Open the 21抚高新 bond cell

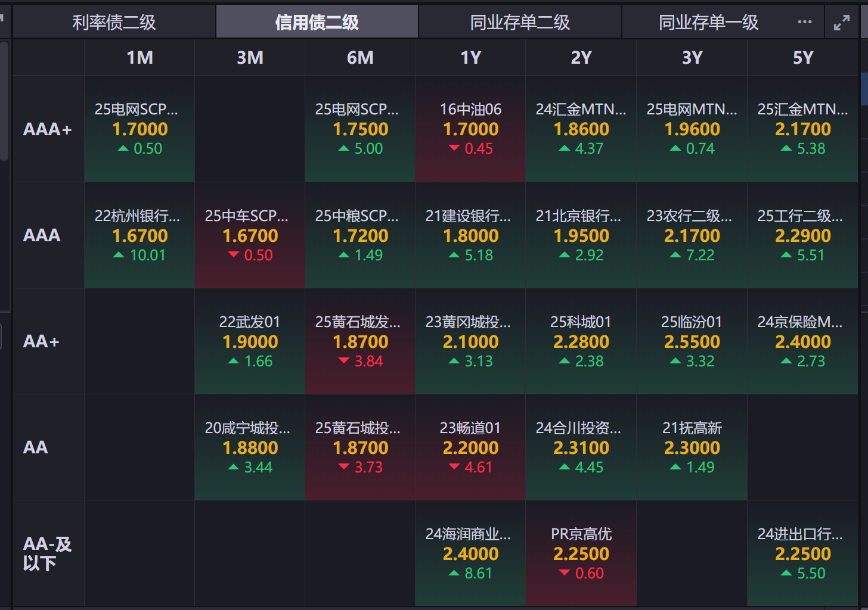tap(692, 447)
